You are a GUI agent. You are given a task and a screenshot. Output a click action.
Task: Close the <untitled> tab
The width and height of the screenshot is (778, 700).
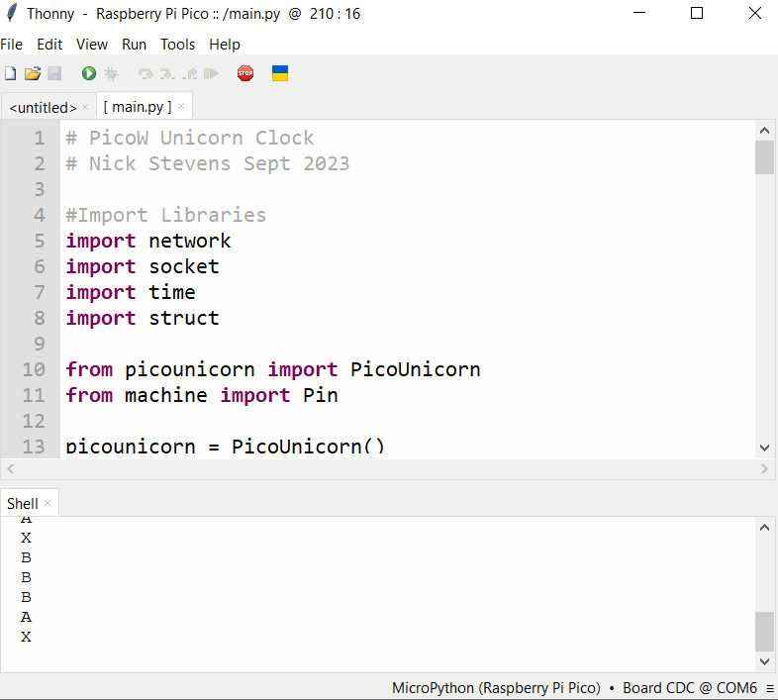coord(85,107)
